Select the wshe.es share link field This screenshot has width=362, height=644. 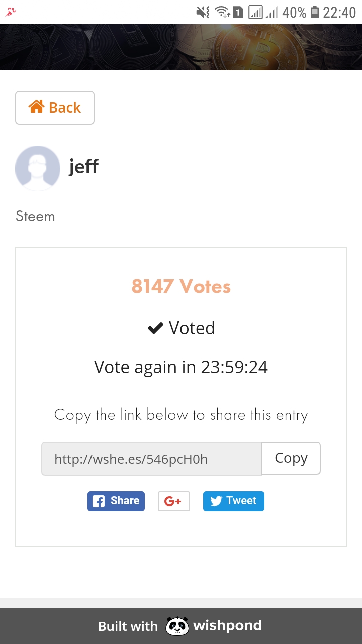pyautogui.click(x=151, y=459)
